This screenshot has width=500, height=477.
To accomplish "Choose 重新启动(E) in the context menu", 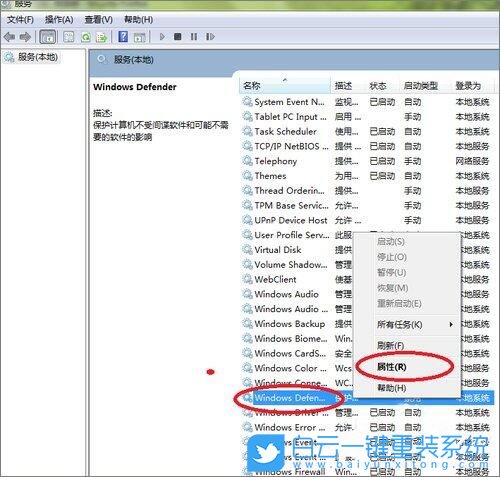I will pos(399,304).
